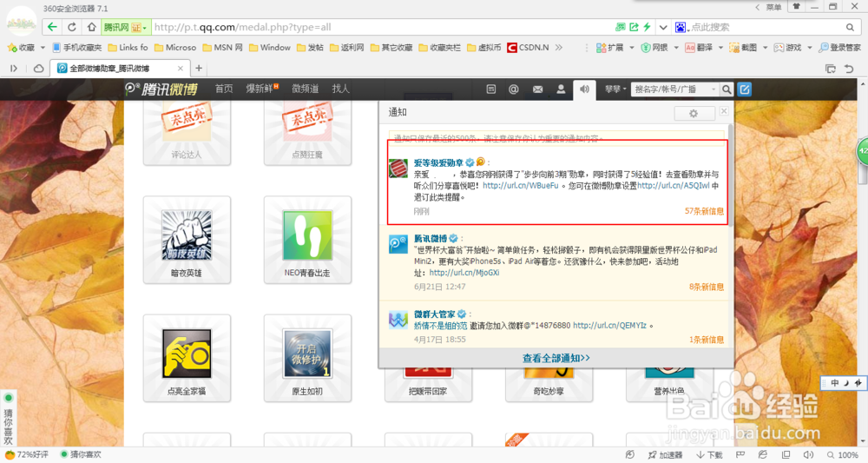
Task: Open the 首页 home menu
Action: tap(224, 89)
